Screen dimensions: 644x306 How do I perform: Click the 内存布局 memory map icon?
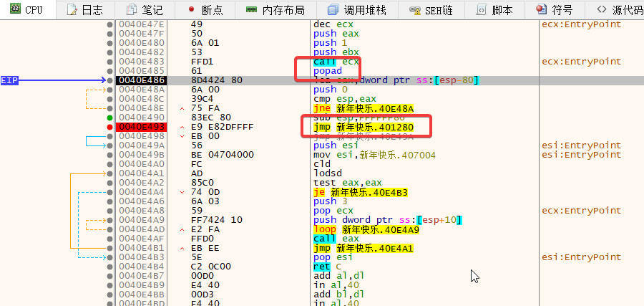coord(251,10)
